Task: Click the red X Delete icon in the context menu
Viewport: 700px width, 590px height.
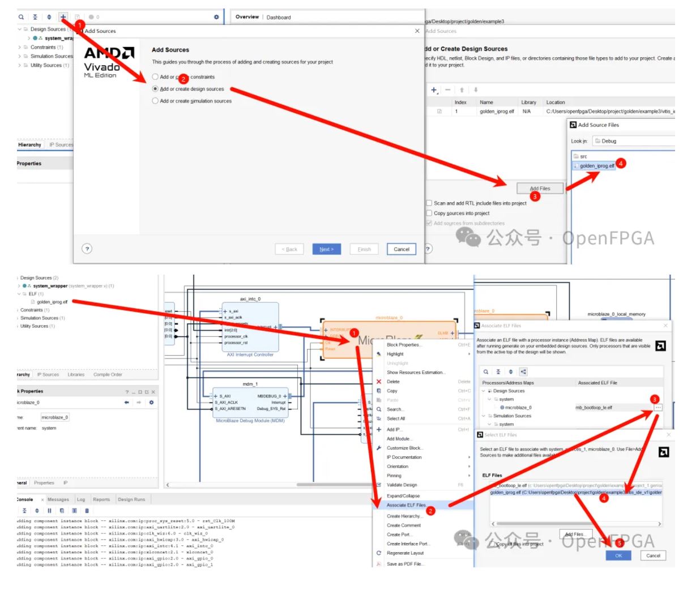Action: coord(379,382)
